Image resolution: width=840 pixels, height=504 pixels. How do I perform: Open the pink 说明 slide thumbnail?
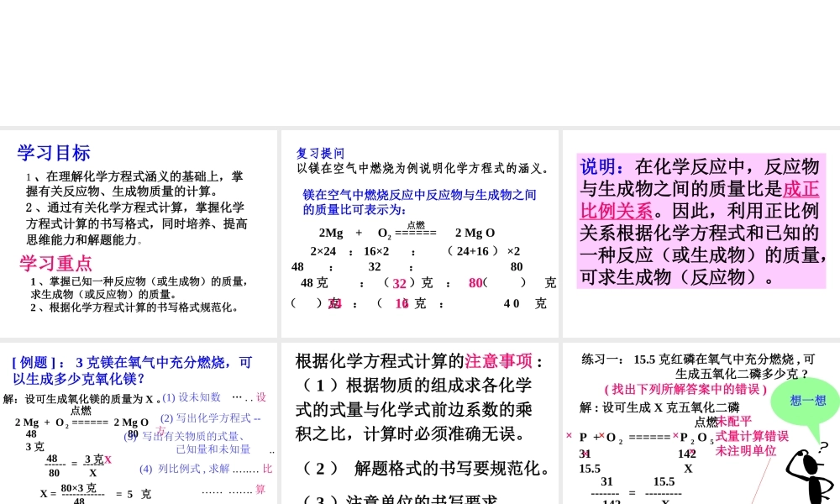pos(701,234)
